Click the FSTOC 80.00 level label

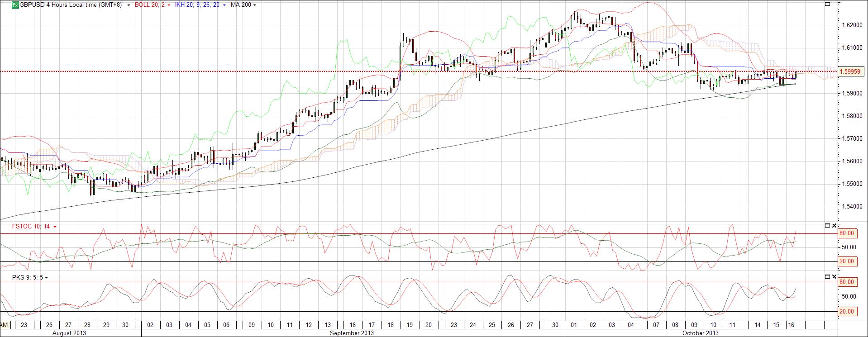847,233
